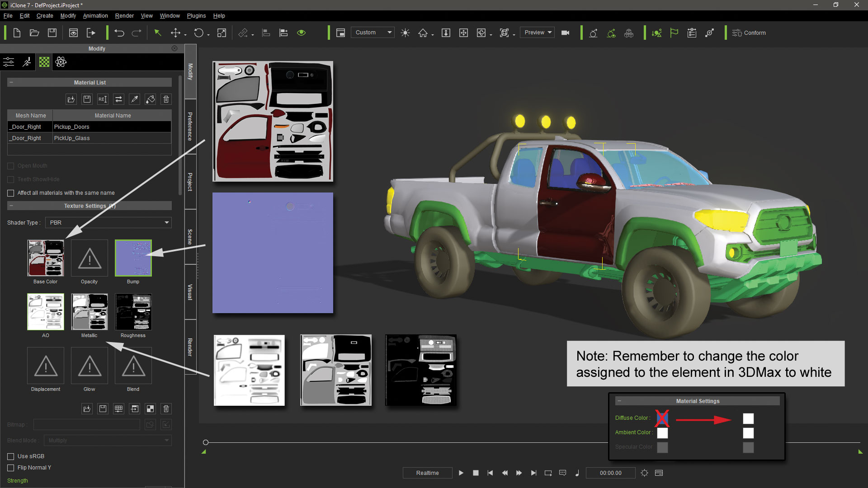Delete material with Material List trash icon
The height and width of the screenshot is (488, 868).
[166, 99]
